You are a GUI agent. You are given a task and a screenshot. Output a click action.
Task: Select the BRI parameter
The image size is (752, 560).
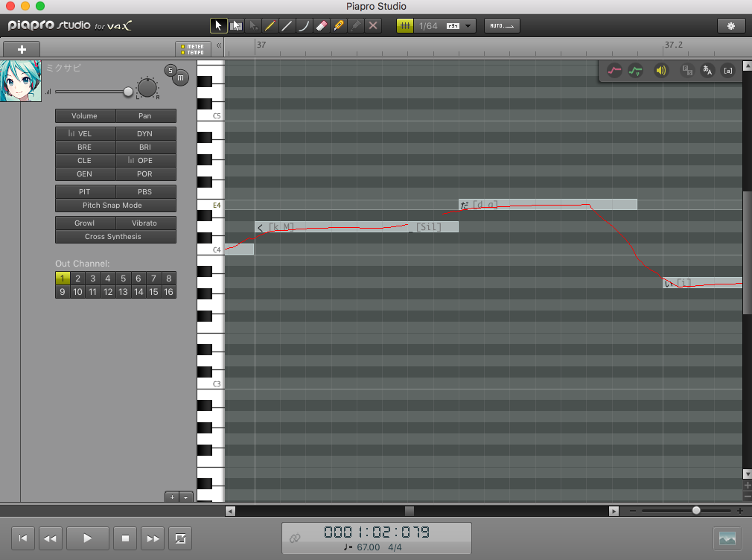tap(145, 147)
